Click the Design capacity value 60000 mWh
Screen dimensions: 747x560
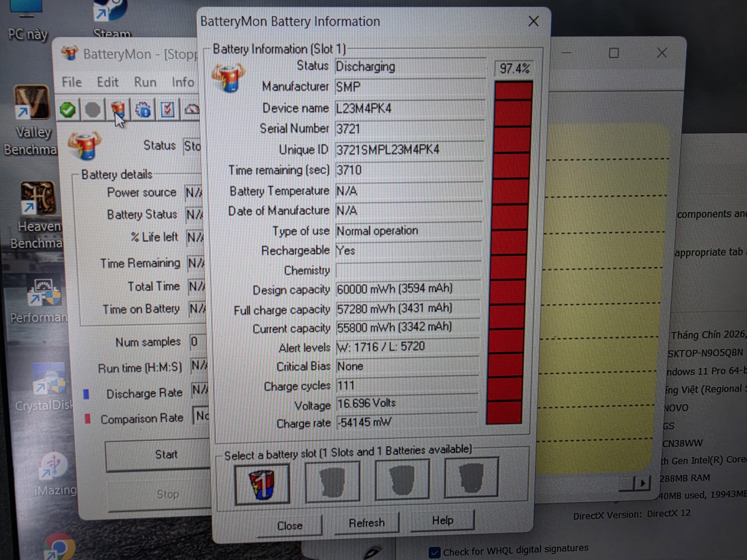point(409,289)
